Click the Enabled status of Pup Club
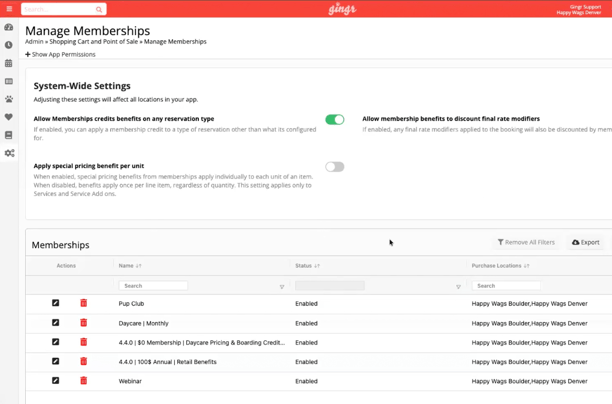The width and height of the screenshot is (612, 404). (x=306, y=304)
